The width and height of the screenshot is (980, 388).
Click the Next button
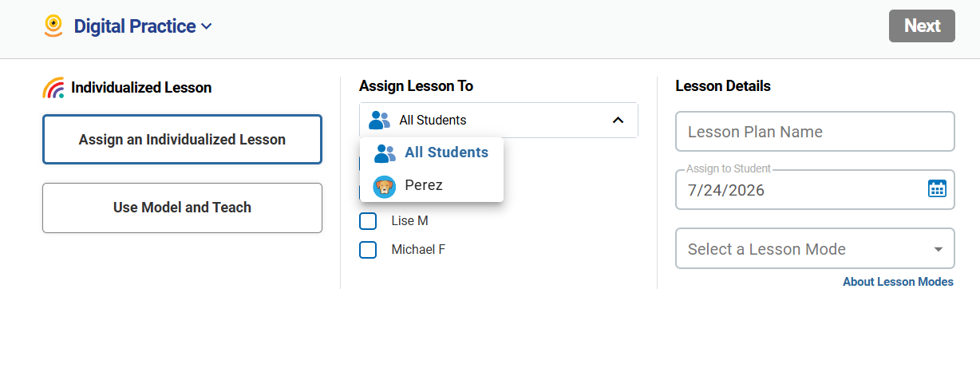[922, 26]
